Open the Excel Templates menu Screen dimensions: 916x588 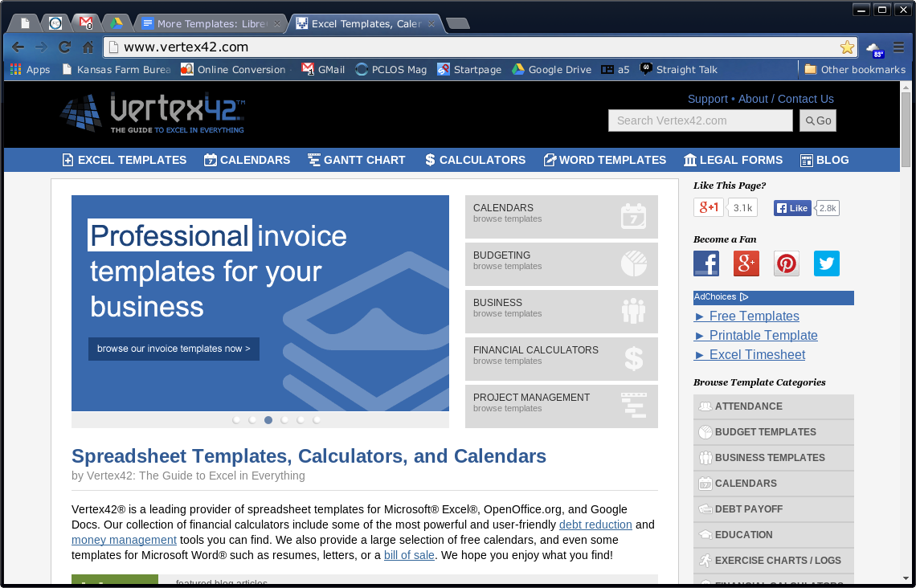point(125,160)
